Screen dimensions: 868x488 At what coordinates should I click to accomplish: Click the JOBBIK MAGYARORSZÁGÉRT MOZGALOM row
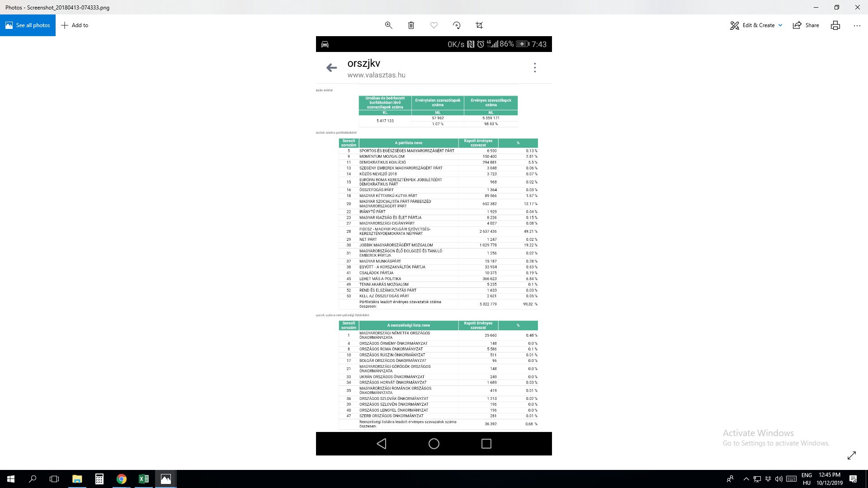click(x=438, y=245)
